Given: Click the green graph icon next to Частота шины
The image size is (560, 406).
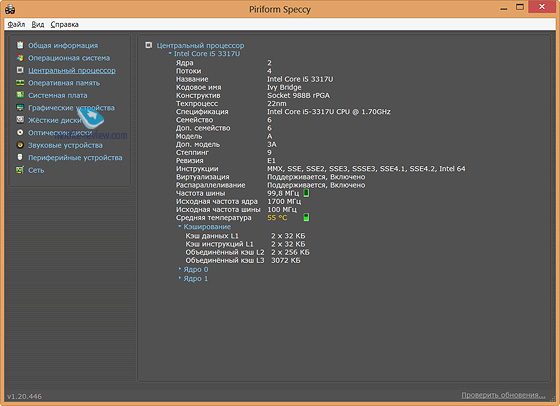Looking at the screenshot, I should [306, 193].
